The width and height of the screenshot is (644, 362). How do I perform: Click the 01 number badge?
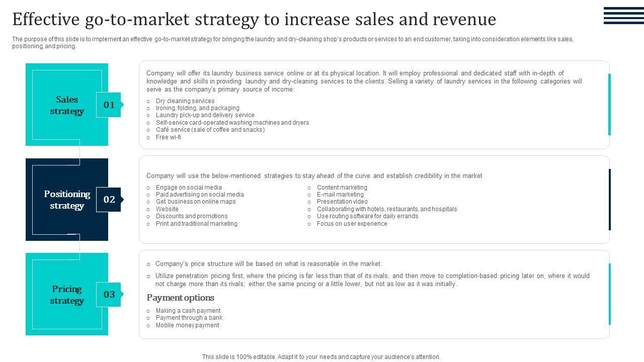(109, 105)
